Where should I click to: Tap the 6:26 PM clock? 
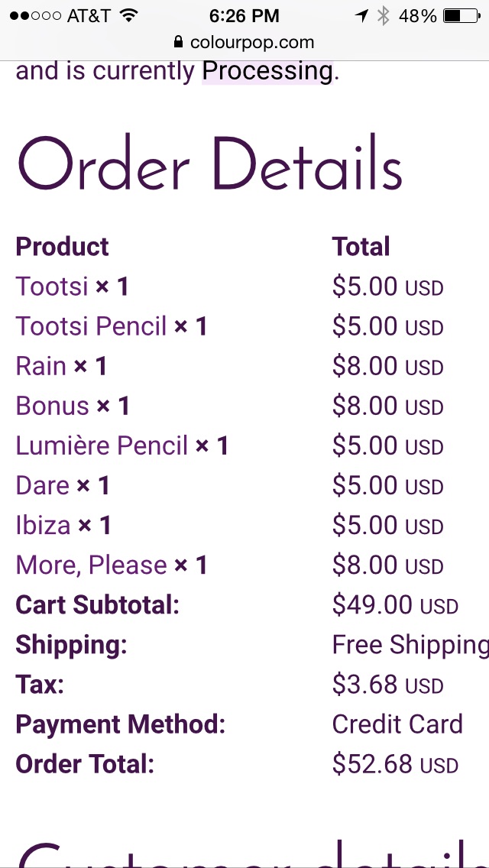click(244, 16)
